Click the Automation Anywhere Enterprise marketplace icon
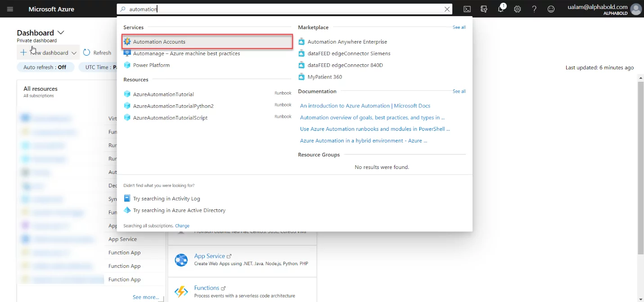The image size is (644, 302). click(x=302, y=42)
